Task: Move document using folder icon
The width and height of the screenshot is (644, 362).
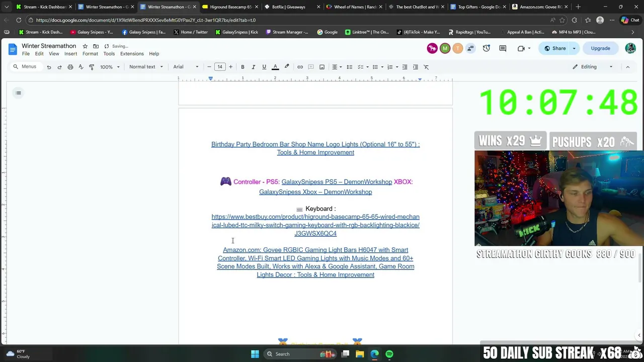Action: tap(96, 46)
